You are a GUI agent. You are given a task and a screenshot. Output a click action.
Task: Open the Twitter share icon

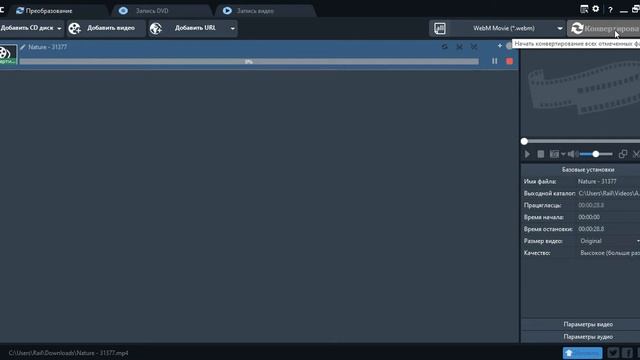[613, 353]
